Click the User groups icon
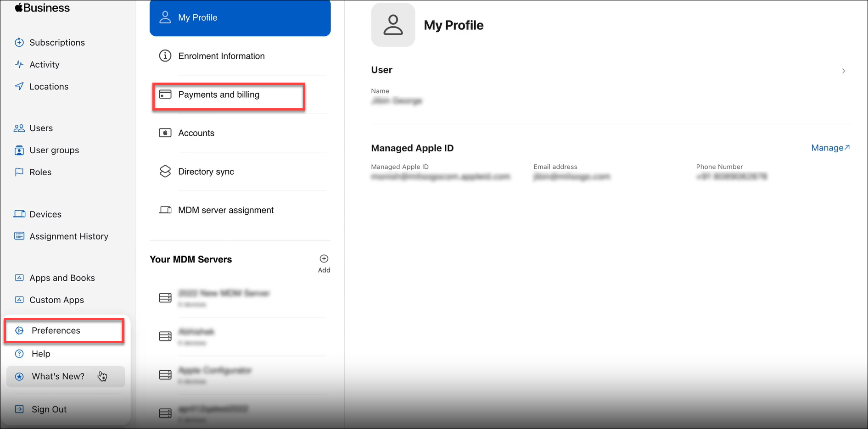868x429 pixels. (x=19, y=150)
